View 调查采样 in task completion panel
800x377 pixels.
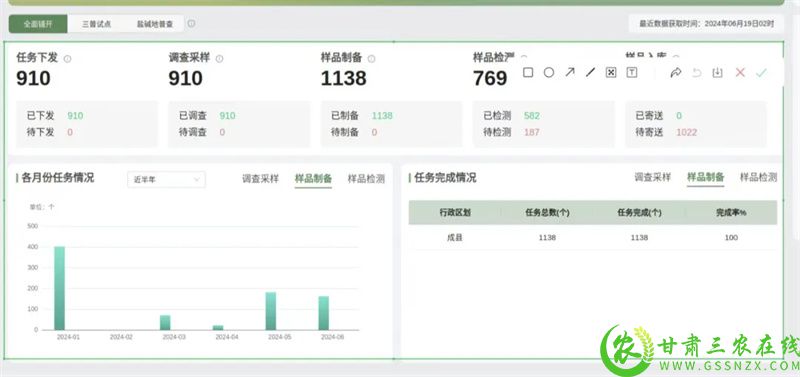[653, 177]
